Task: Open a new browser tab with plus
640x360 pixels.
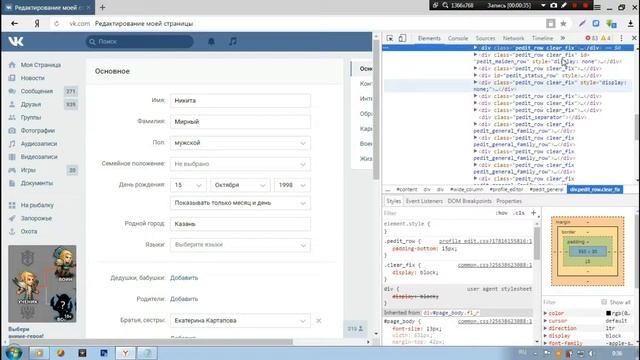Action: coord(102,7)
